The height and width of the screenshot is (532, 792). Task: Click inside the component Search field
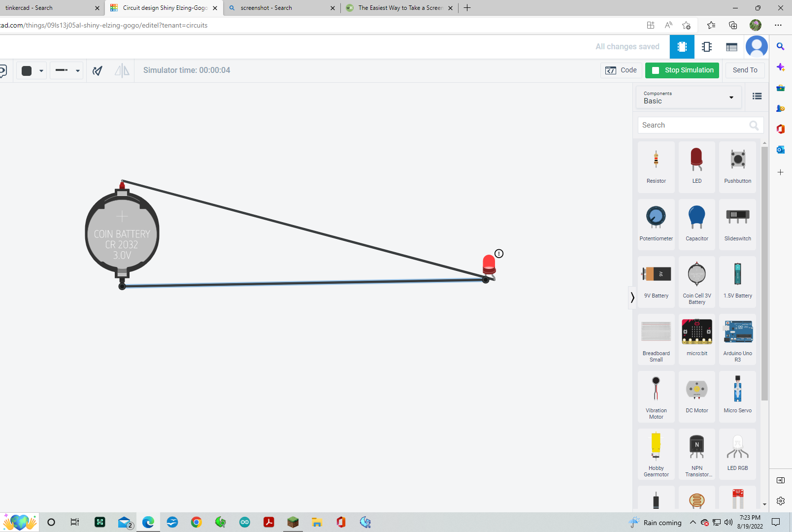click(x=694, y=125)
